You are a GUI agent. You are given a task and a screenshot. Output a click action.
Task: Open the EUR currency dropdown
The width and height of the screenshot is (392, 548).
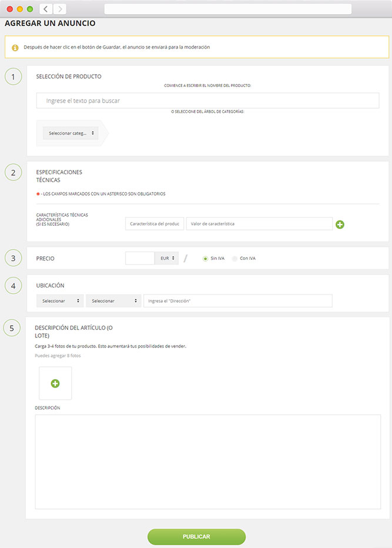(167, 258)
